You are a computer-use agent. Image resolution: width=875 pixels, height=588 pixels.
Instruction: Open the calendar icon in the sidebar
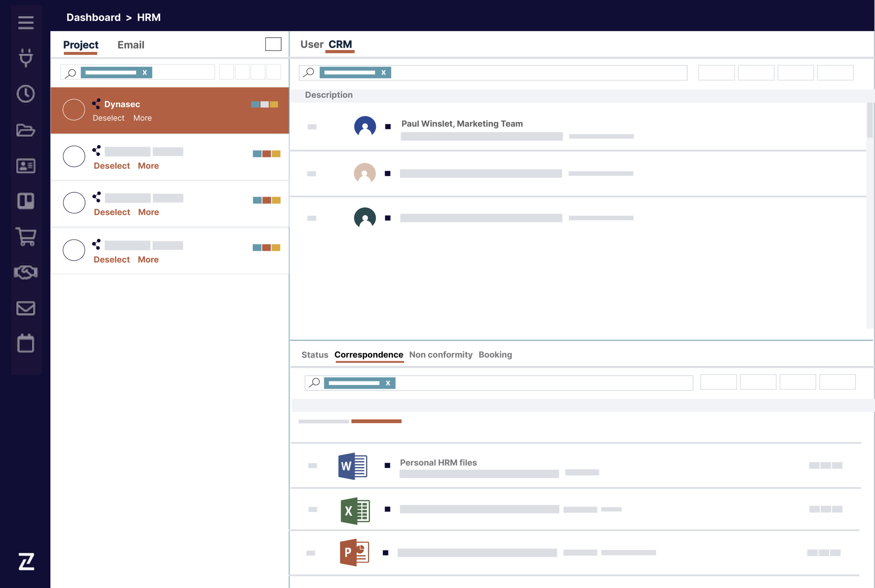(26, 343)
